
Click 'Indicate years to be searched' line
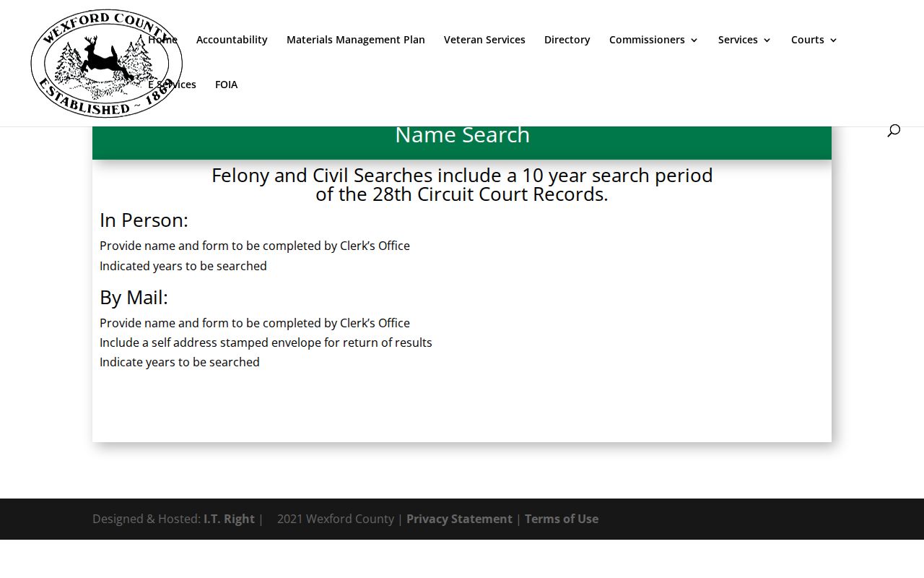click(180, 362)
